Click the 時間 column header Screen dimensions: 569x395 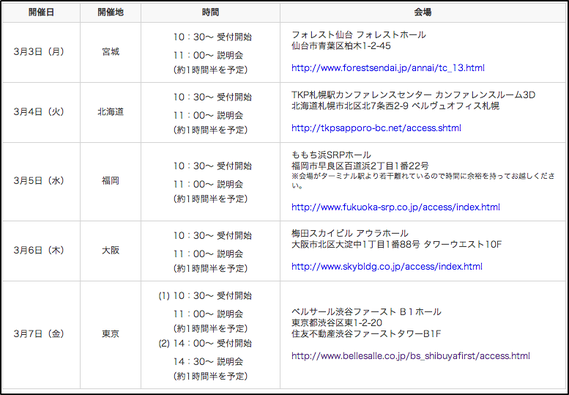[x=210, y=12]
